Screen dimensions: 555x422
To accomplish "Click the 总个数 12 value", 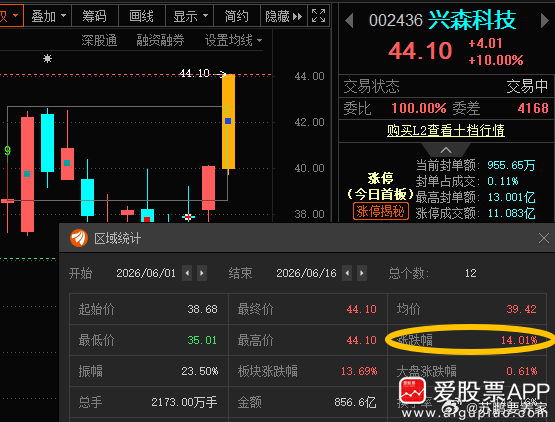I will [x=470, y=273].
